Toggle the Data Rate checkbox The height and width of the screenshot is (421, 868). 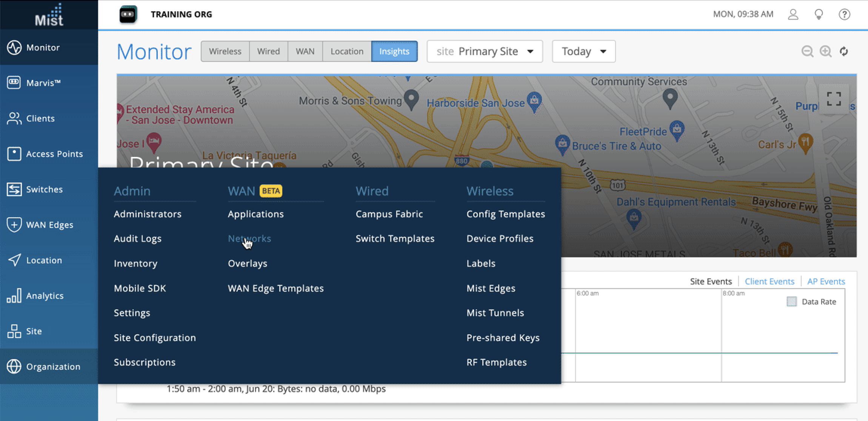(791, 301)
